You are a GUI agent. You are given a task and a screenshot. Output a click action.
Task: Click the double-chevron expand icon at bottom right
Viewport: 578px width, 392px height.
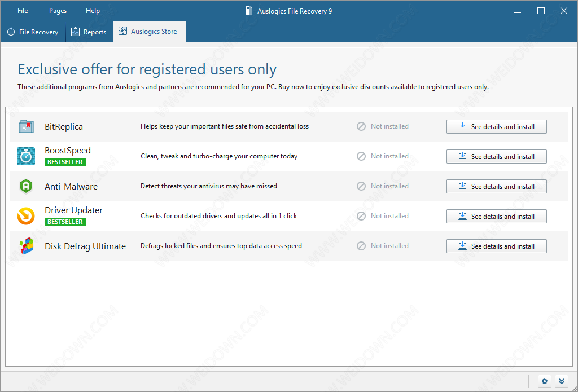(x=562, y=381)
